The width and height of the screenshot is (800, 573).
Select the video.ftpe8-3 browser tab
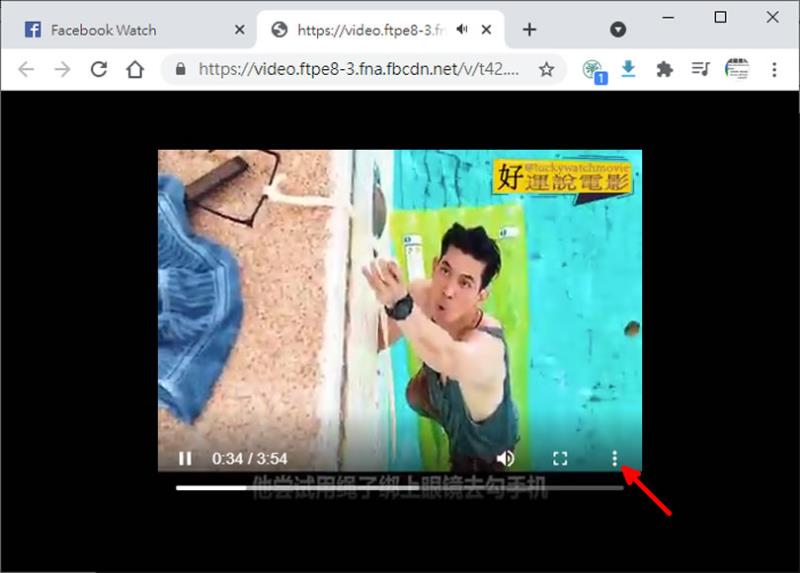381,30
